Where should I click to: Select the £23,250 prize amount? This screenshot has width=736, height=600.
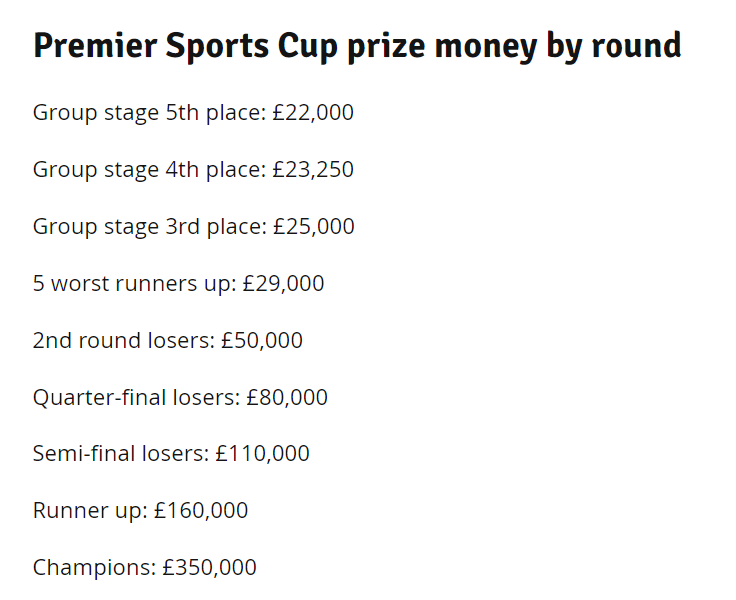coord(313,170)
